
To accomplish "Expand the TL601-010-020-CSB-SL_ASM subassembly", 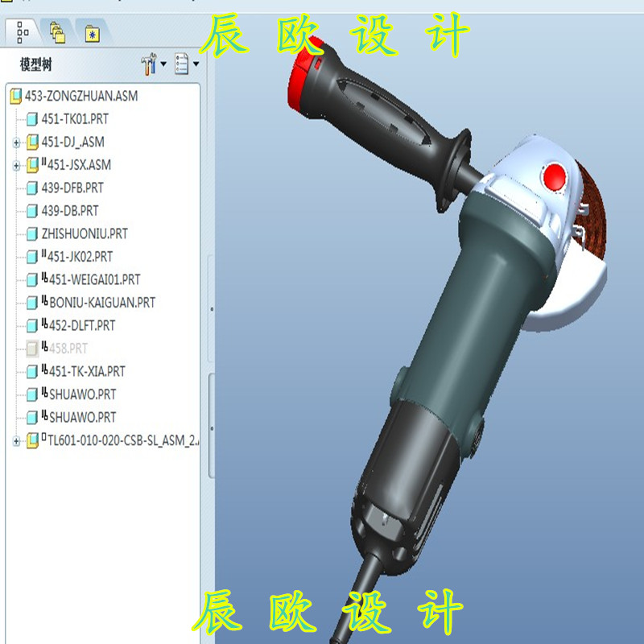I will point(16,441).
